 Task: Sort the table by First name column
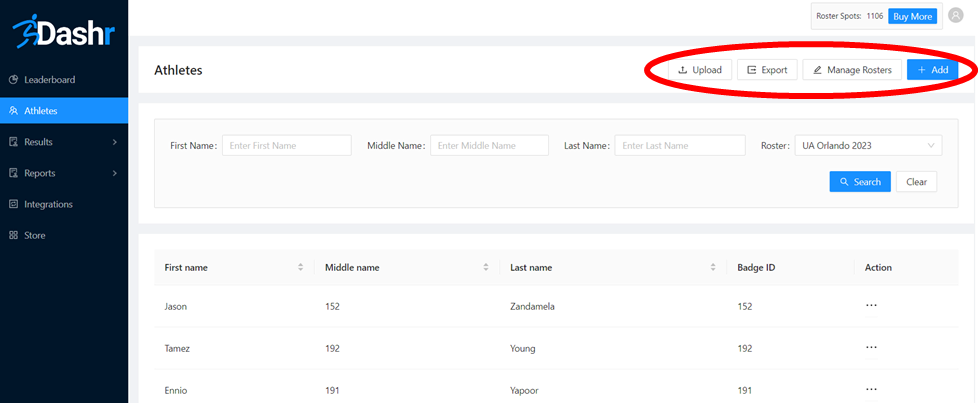[300, 267]
